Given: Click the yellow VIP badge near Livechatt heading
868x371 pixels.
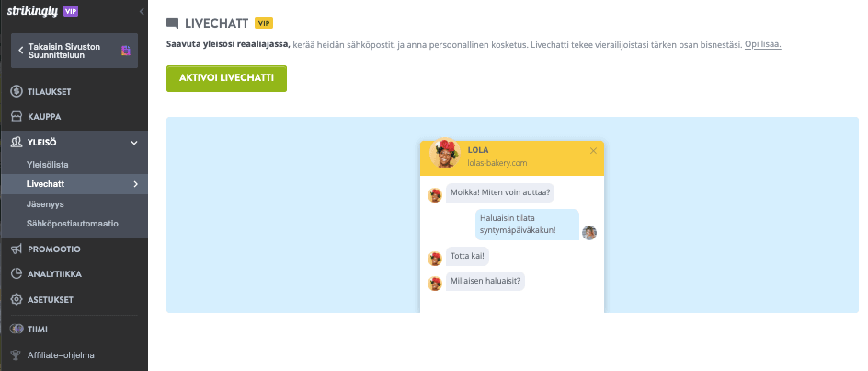Looking at the screenshot, I should tap(264, 23).
